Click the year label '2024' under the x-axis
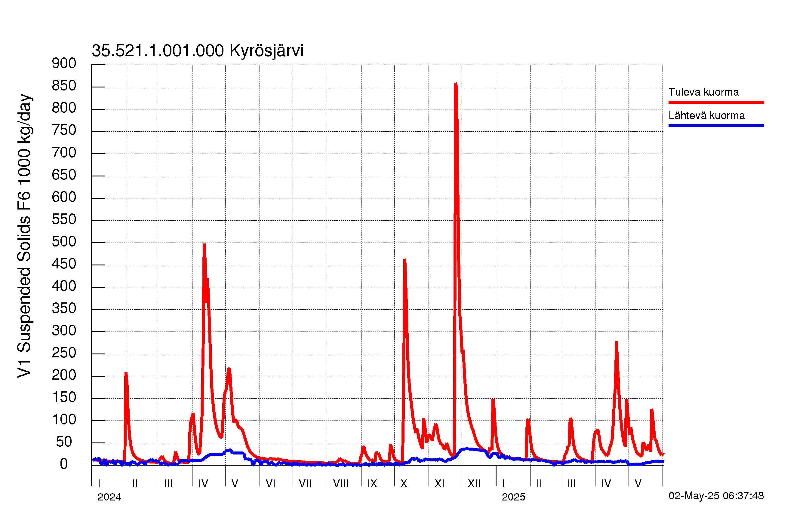Viewport: 812px width, 511px height. click(109, 497)
